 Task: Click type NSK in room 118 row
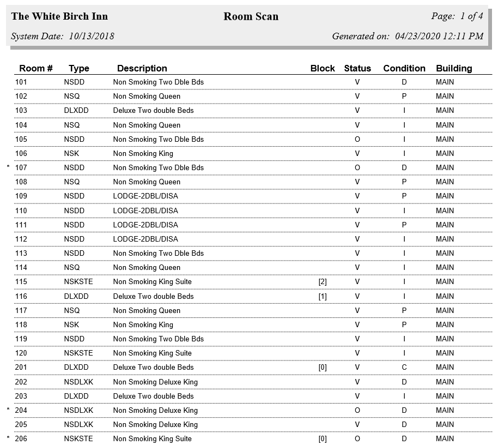coord(71,324)
